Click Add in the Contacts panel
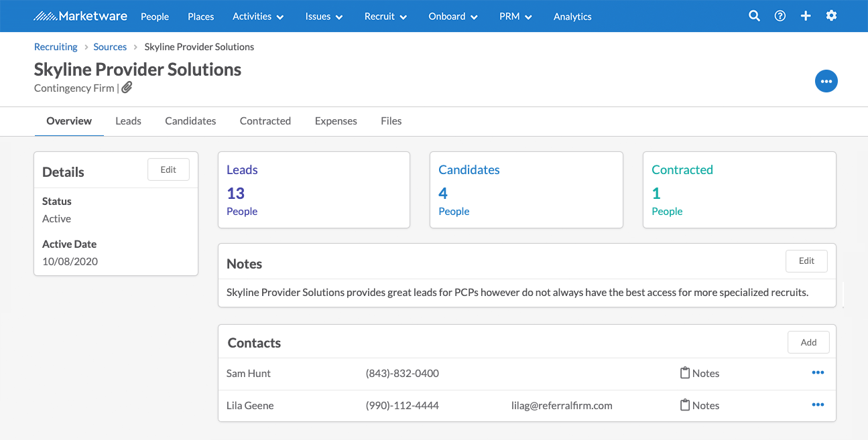The image size is (868, 440). (808, 342)
